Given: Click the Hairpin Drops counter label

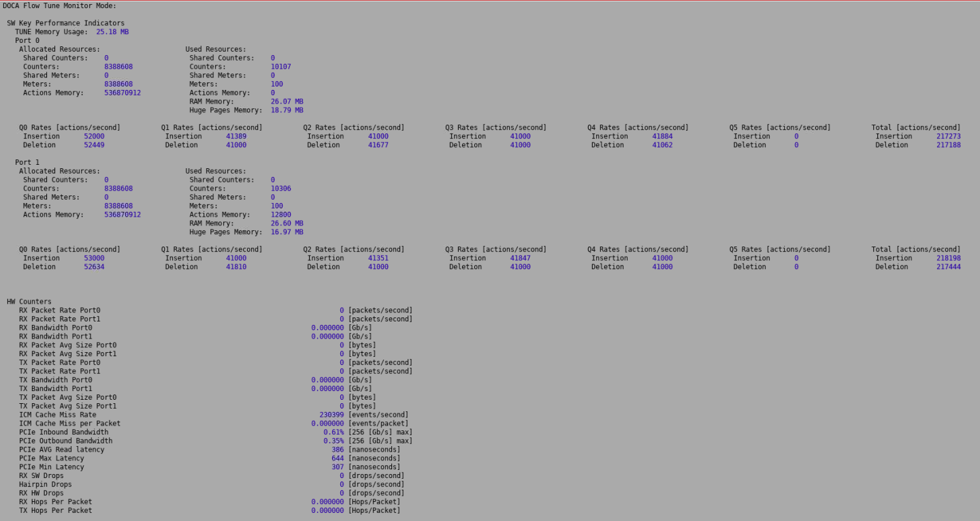Looking at the screenshot, I should coord(45,484).
